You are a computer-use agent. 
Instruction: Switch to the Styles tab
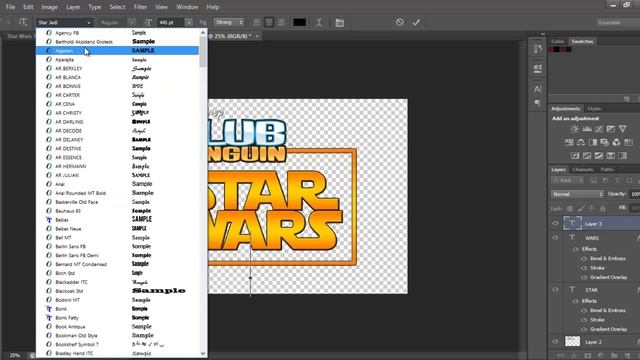click(594, 109)
